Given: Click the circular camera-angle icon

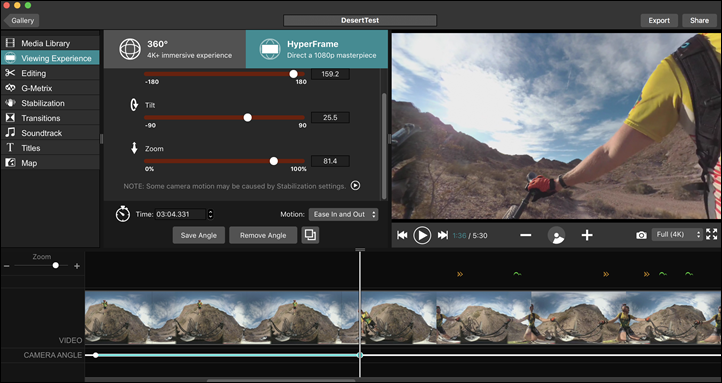Looking at the screenshot, I should [x=556, y=235].
